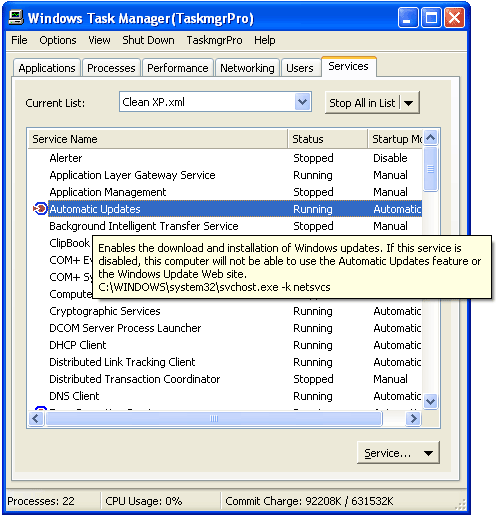This screenshot has height=519, width=496.
Task: Click the vertical scrollbar up arrow
Action: [x=431, y=138]
